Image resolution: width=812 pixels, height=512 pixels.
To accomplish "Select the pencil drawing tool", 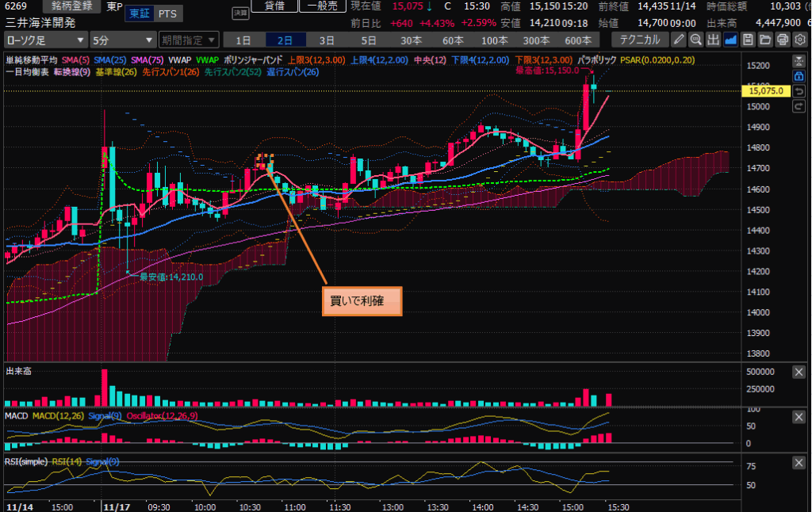I will pos(679,39).
